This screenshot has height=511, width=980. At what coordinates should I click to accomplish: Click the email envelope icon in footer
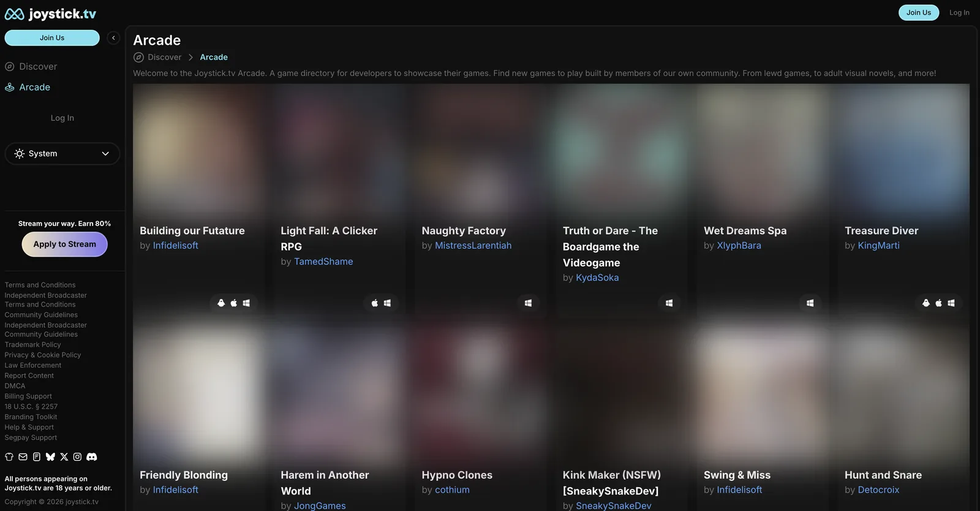23,457
